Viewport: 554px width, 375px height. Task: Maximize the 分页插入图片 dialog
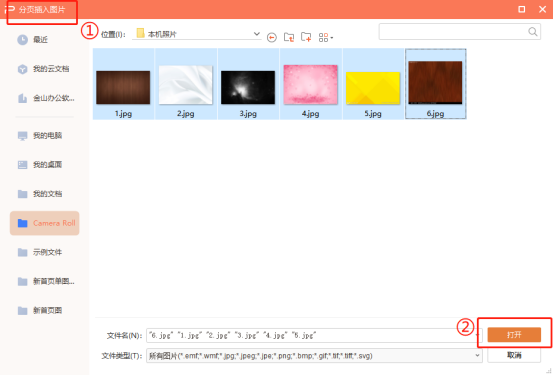521,9
